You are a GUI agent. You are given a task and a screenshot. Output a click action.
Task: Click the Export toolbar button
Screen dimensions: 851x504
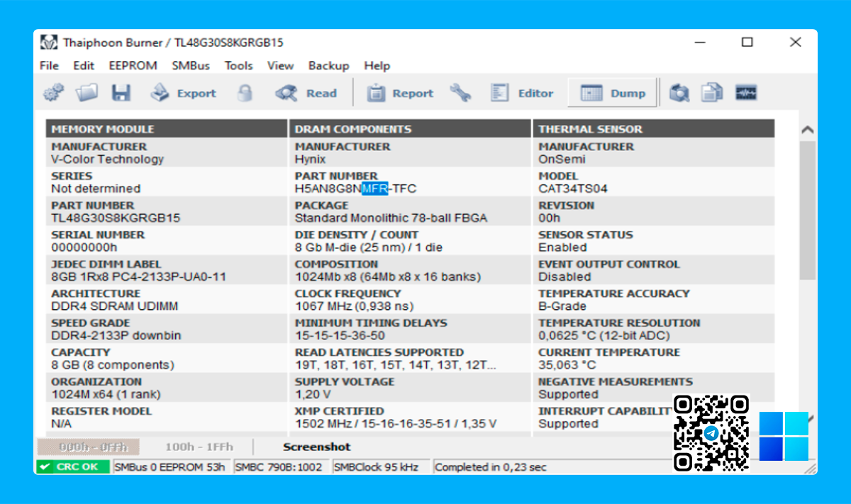[184, 93]
